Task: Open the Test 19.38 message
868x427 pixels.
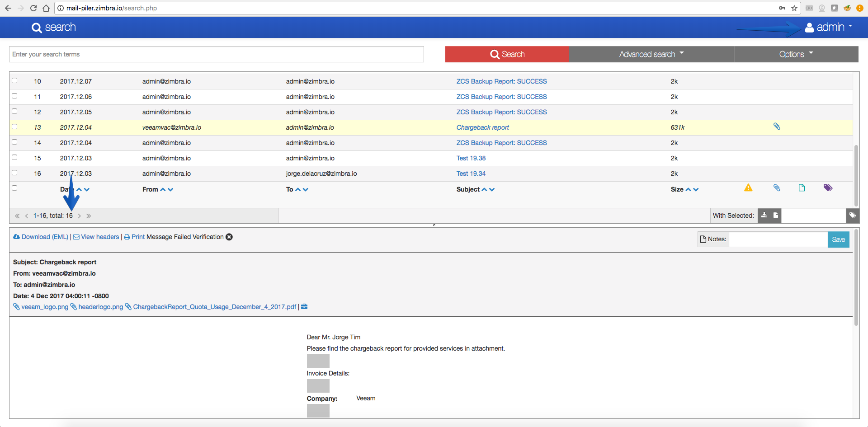Action: click(x=471, y=158)
